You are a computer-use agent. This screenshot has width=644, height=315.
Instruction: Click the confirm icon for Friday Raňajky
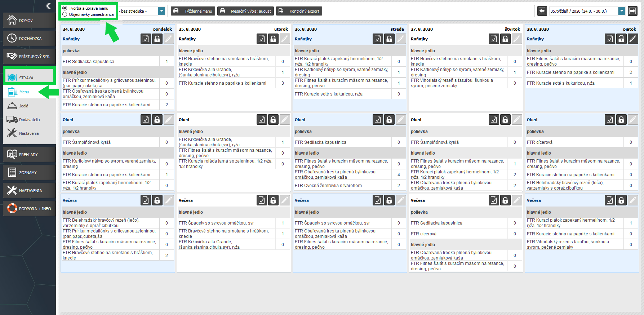click(x=610, y=39)
